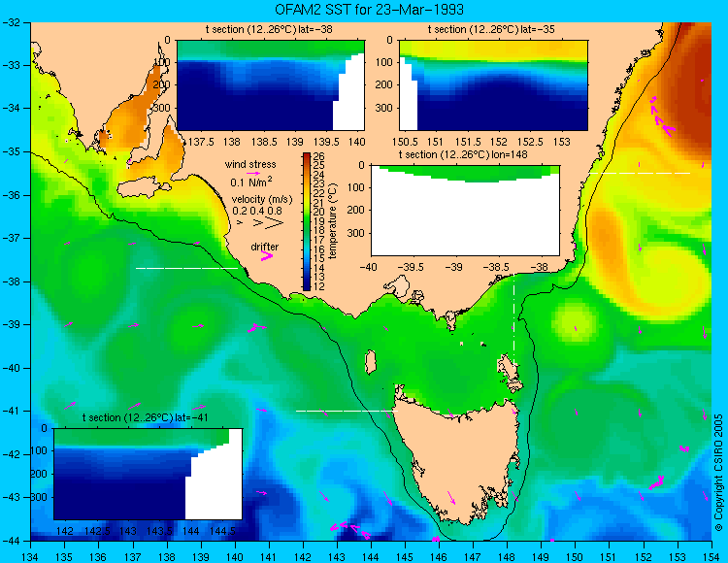728x563 pixels.
Task: Click the 't section lat=-41' inset title
Action: pos(145,417)
